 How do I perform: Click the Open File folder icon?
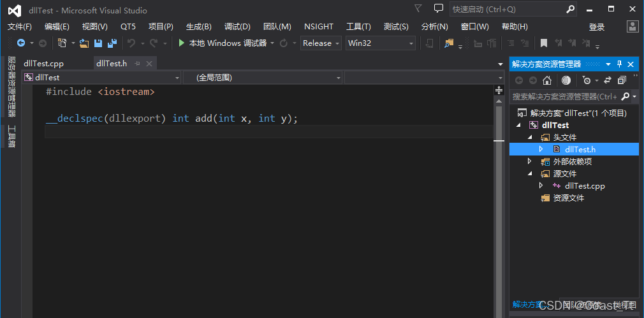pyautogui.click(x=84, y=43)
